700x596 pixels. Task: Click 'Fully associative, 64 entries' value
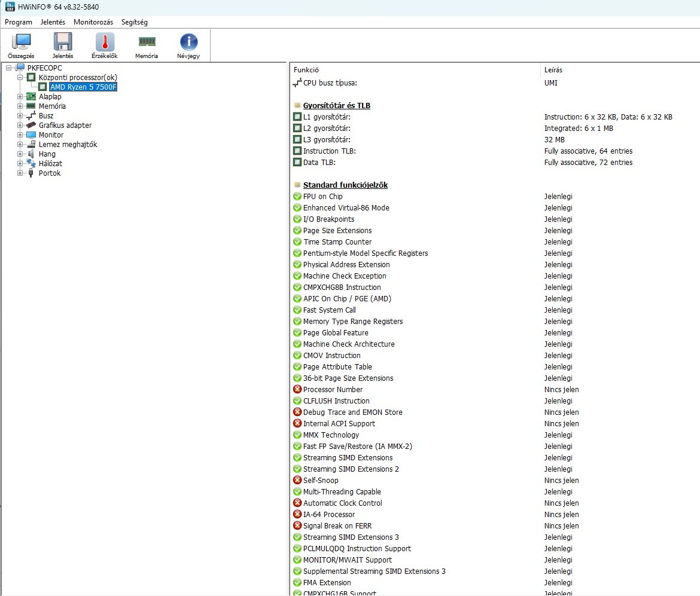(x=588, y=151)
